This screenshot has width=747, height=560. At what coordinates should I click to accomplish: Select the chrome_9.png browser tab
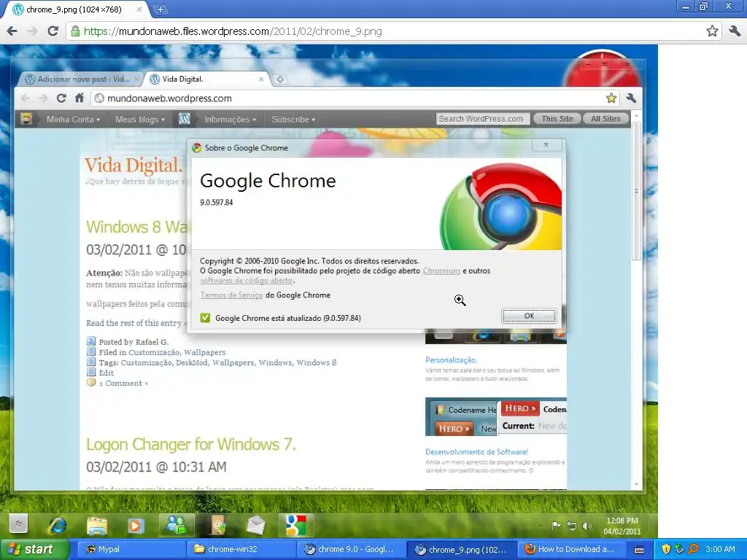(76, 9)
